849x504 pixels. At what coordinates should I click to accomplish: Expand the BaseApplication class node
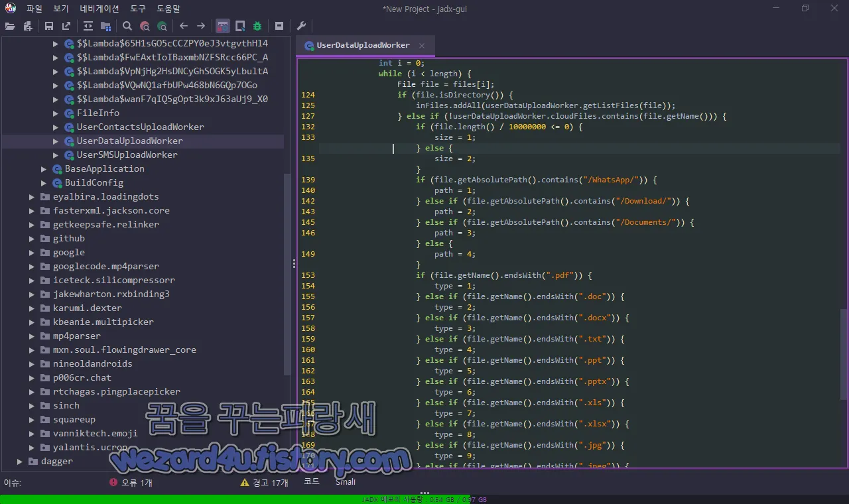point(44,168)
